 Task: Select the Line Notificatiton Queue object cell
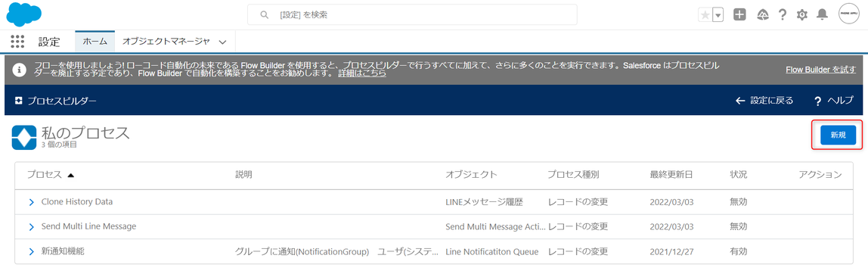point(492,251)
